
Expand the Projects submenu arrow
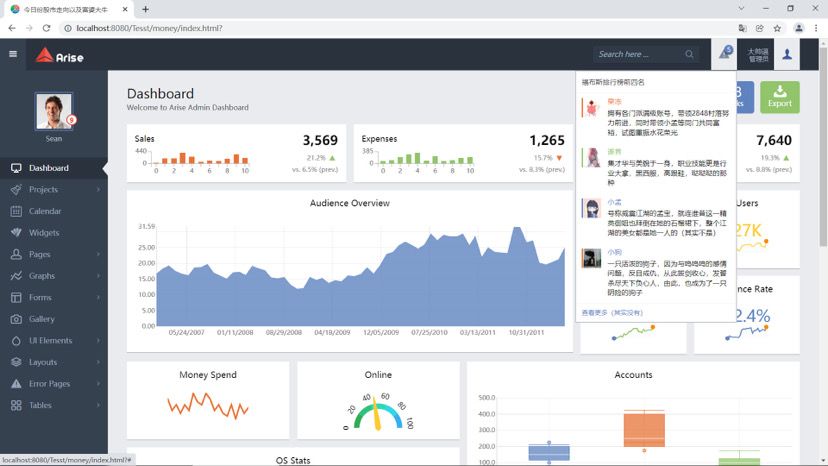(98, 189)
